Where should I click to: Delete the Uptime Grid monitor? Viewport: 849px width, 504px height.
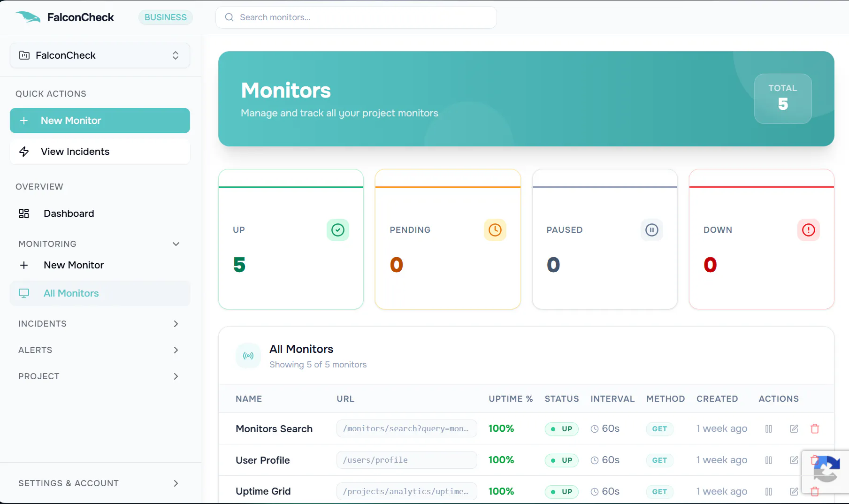point(815,491)
